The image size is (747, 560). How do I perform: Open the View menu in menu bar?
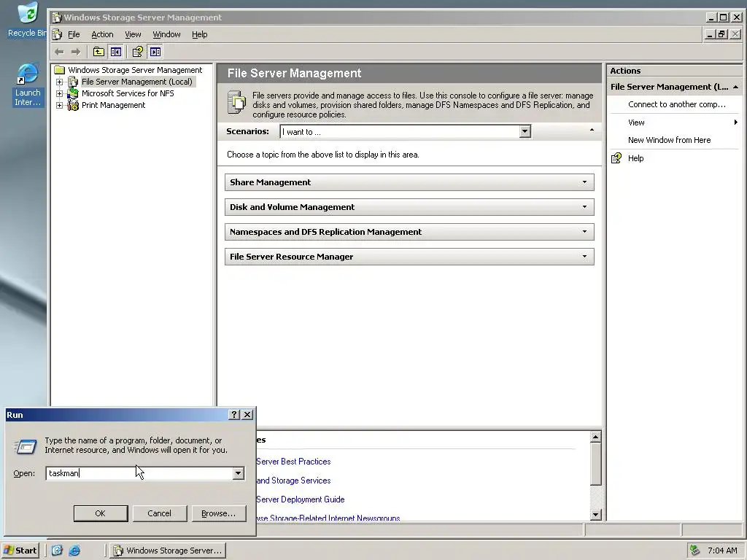pos(133,34)
